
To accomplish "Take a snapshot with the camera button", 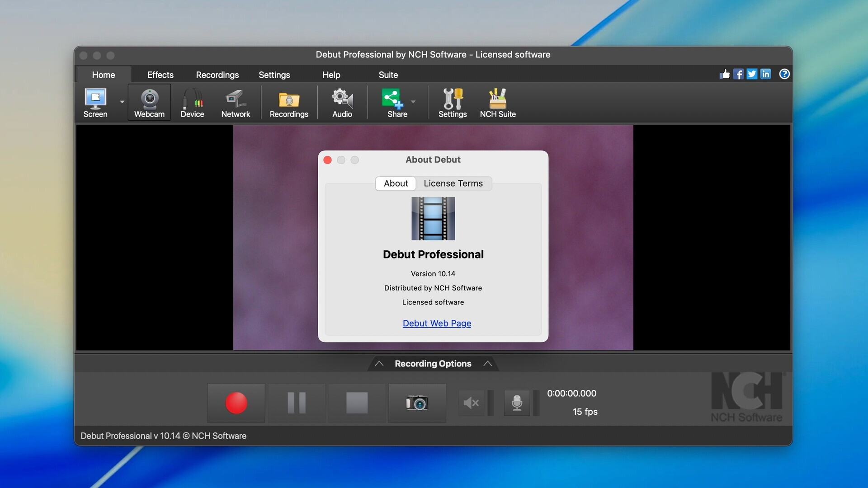I will point(417,403).
